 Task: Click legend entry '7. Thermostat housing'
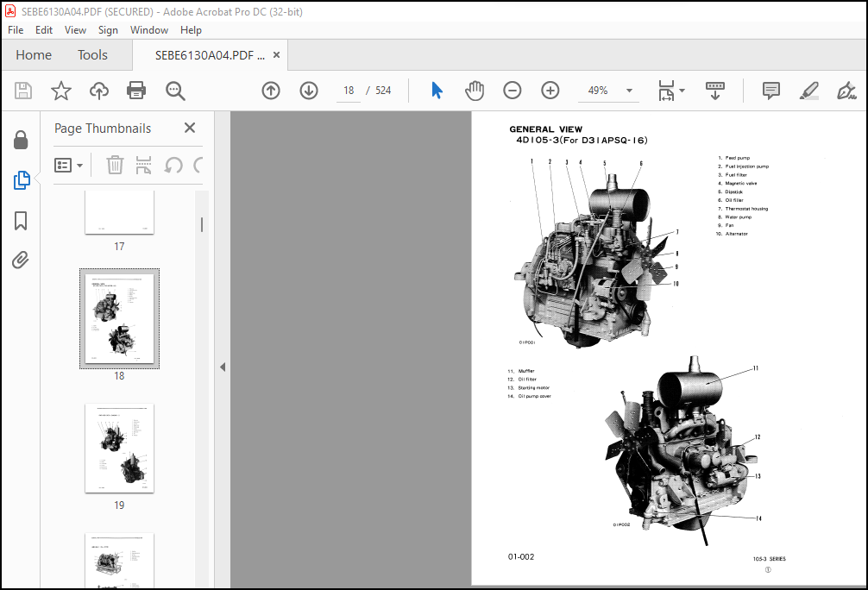pos(743,209)
